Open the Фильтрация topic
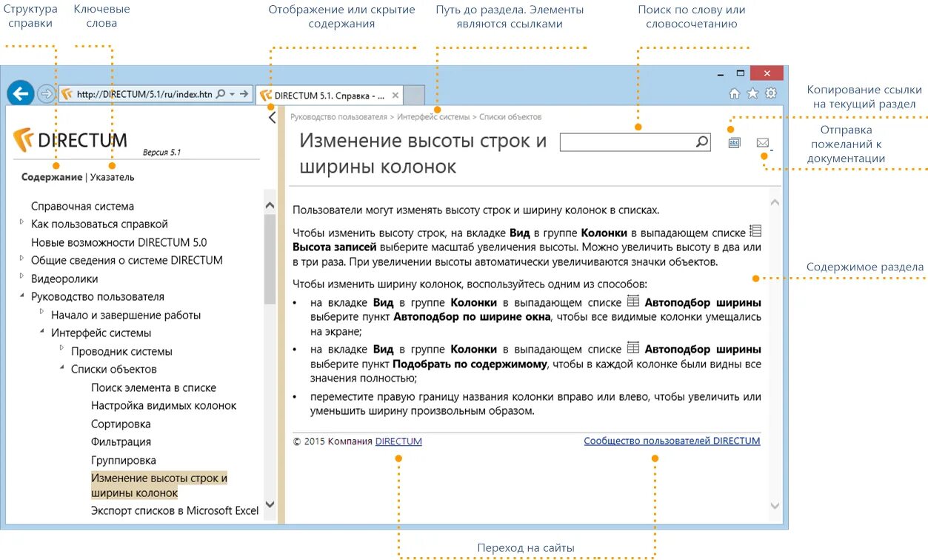The image size is (928, 560). (x=121, y=442)
